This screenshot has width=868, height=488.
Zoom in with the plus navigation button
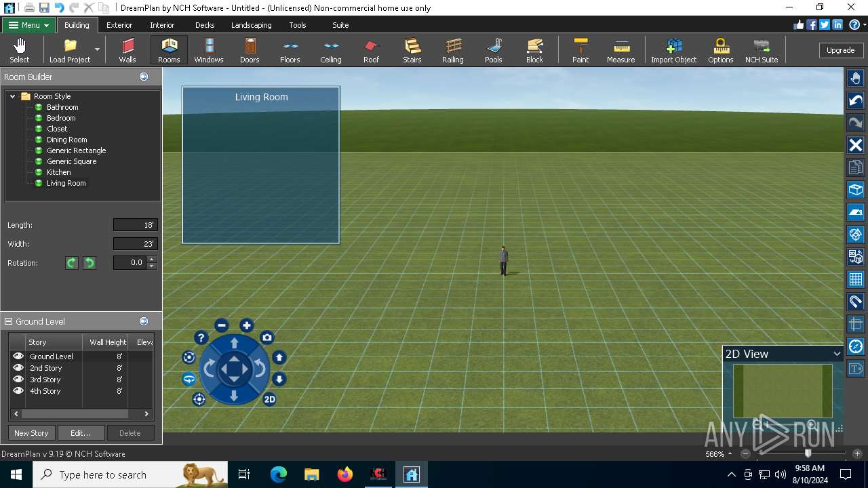coord(247,325)
